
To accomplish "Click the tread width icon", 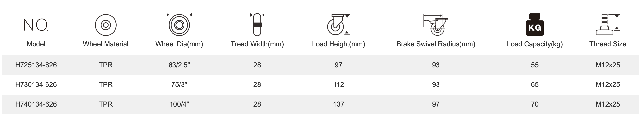I will 257,24.
